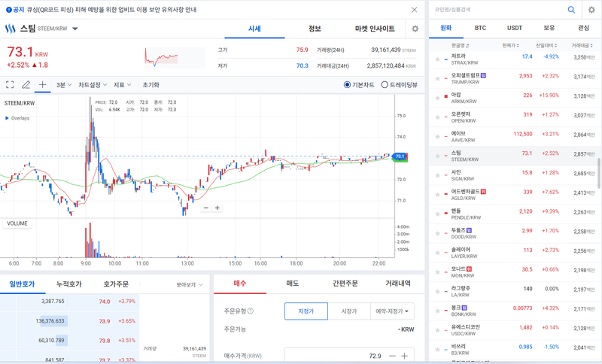Select BTC market tab
Image resolution: width=602 pixels, height=364 pixels.
tap(480, 28)
